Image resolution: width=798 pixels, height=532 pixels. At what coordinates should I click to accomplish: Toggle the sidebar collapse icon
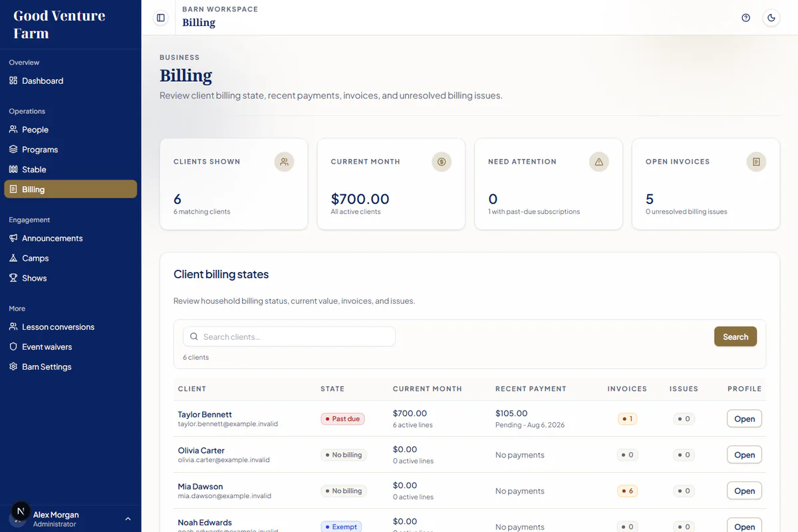pos(160,18)
